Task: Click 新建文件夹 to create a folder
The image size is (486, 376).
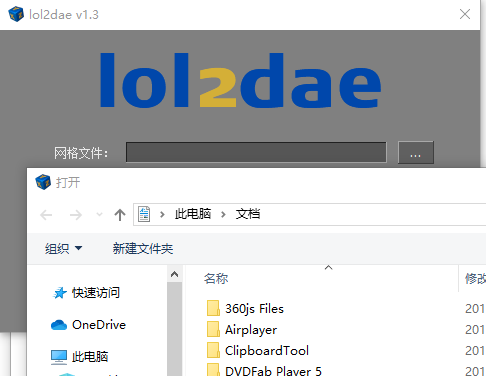Action: [x=143, y=249]
